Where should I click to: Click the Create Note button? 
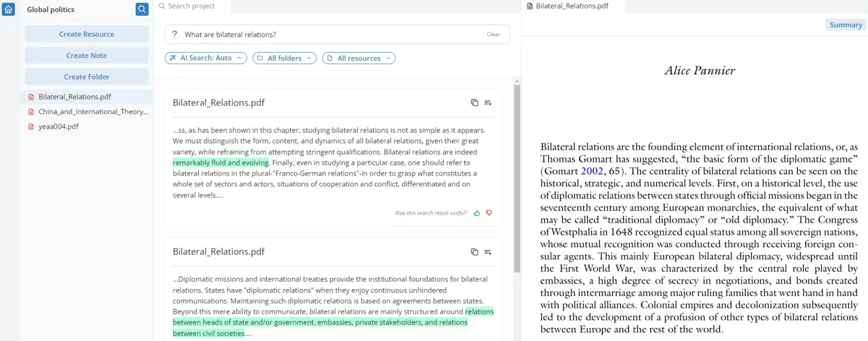86,55
